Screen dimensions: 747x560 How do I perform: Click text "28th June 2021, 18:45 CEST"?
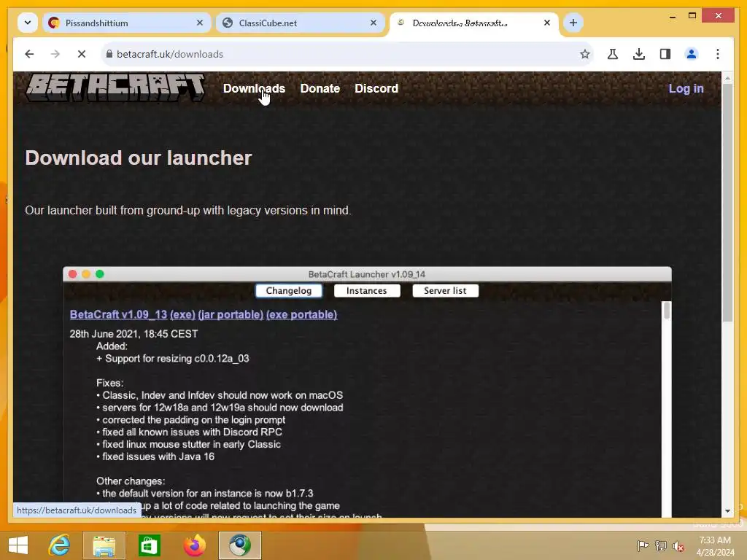tap(134, 334)
